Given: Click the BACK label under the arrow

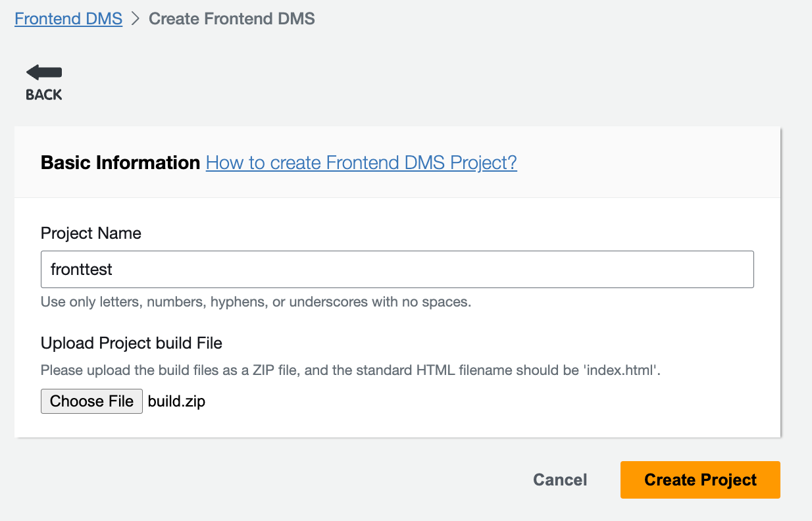Looking at the screenshot, I should (43, 95).
